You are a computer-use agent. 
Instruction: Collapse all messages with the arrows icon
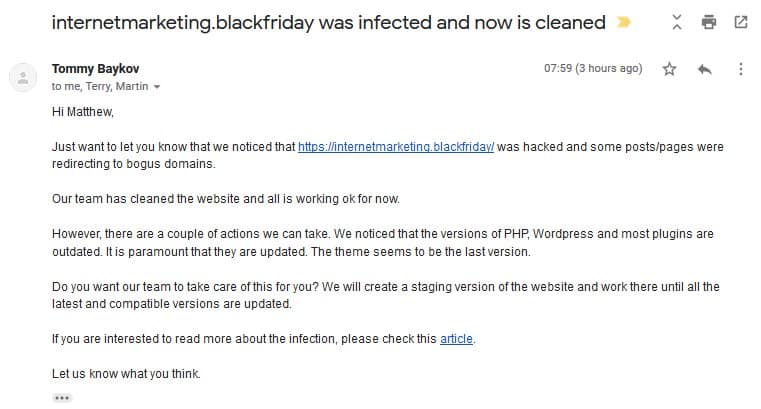678,22
